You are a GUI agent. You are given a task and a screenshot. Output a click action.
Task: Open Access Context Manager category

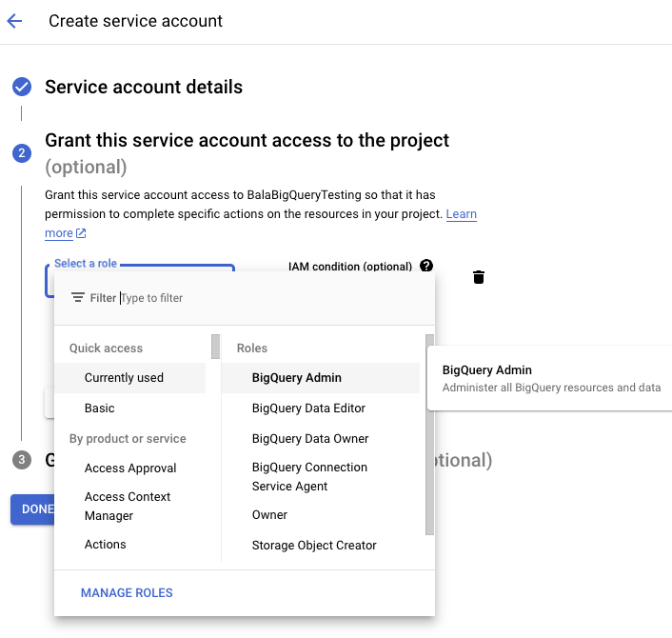point(129,506)
